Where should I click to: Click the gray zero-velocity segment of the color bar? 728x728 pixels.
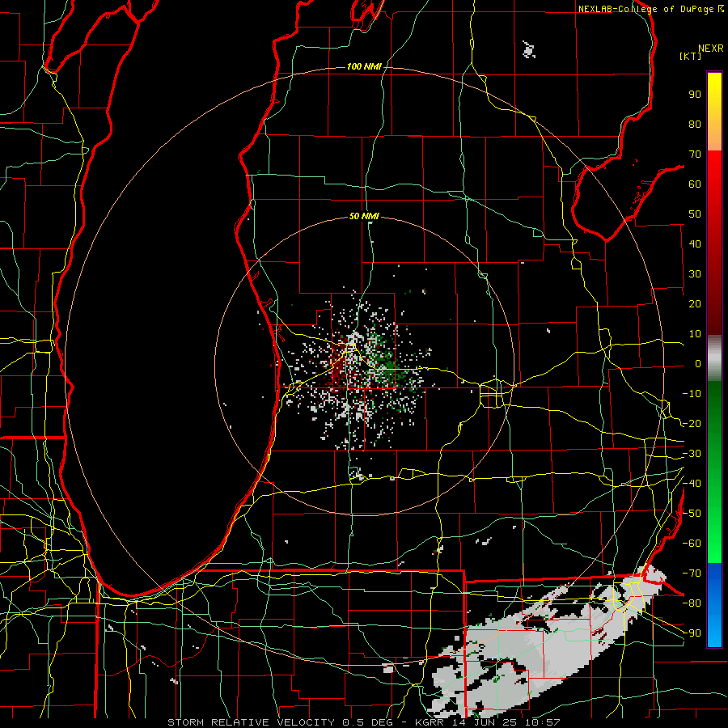[x=714, y=358]
